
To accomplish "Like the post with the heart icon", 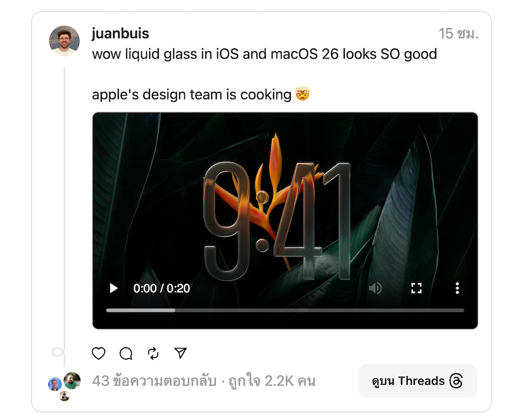I will (98, 353).
